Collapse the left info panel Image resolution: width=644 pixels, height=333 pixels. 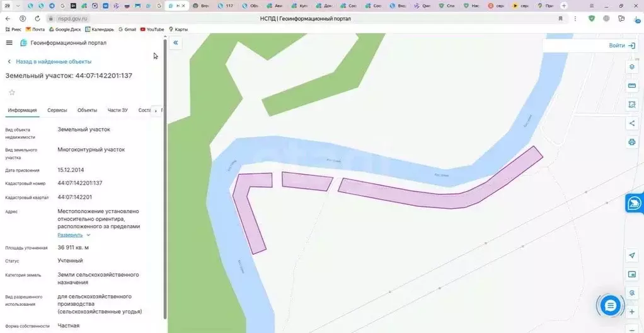176,43
